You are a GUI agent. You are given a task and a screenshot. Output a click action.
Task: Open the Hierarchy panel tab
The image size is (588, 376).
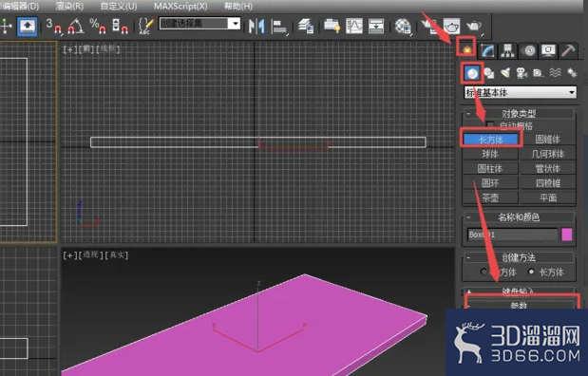pos(508,50)
